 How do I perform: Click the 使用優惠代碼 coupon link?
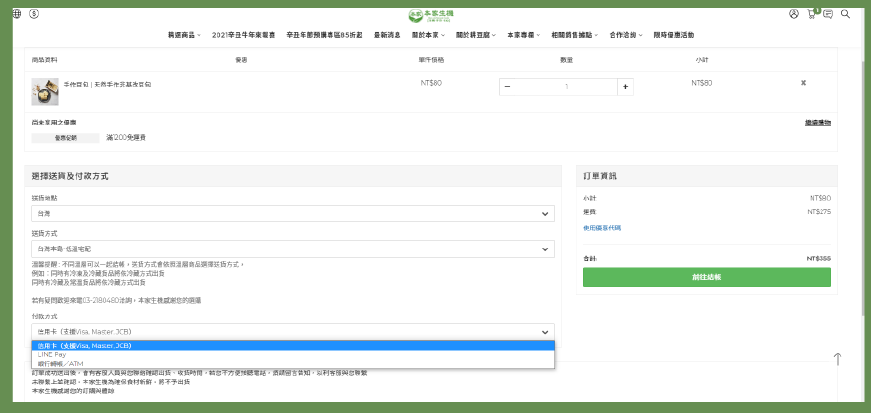(x=602, y=227)
